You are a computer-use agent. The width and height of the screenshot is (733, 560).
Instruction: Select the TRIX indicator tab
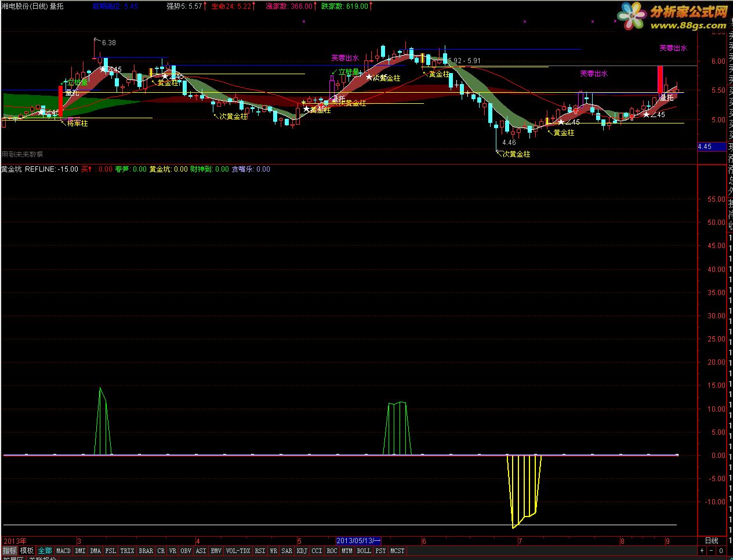point(127,551)
